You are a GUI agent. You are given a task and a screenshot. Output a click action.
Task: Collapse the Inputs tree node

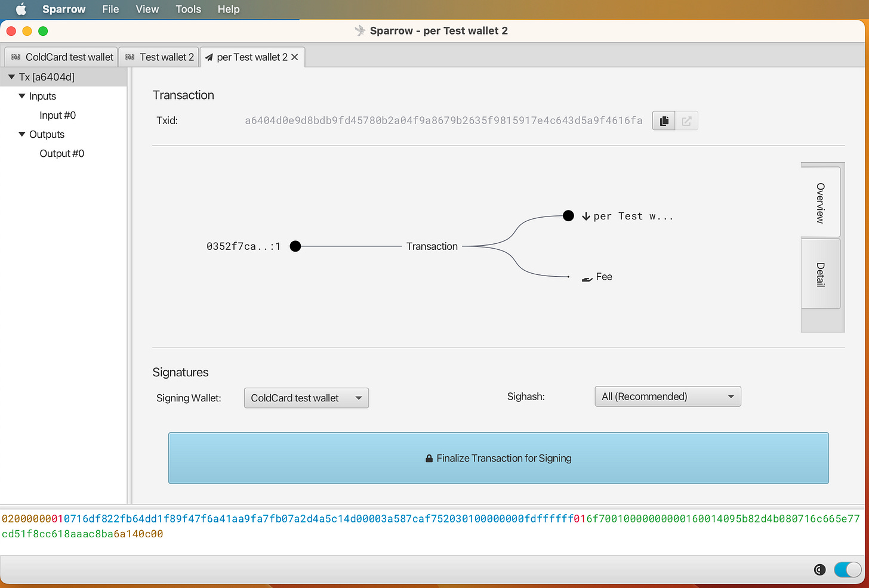pos(22,96)
